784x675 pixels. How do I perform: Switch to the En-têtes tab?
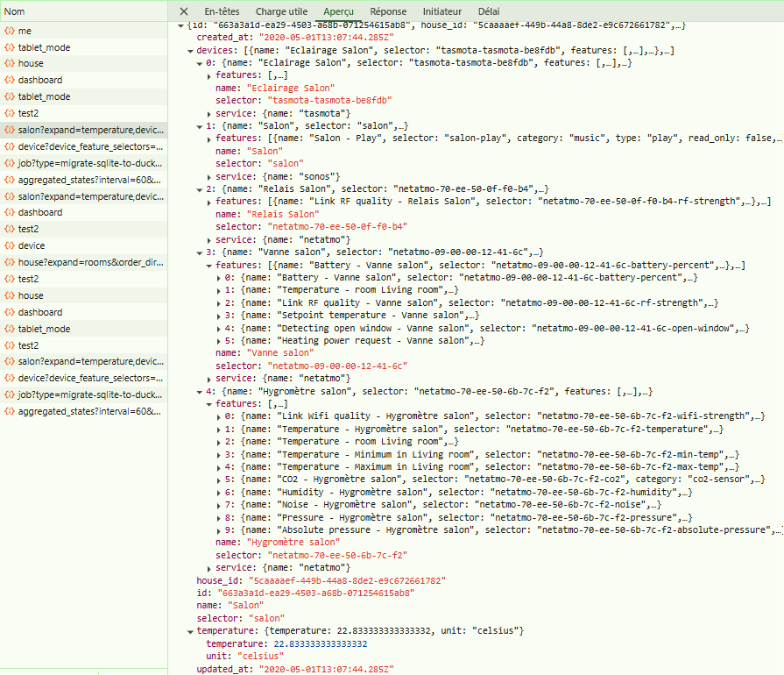click(x=222, y=11)
